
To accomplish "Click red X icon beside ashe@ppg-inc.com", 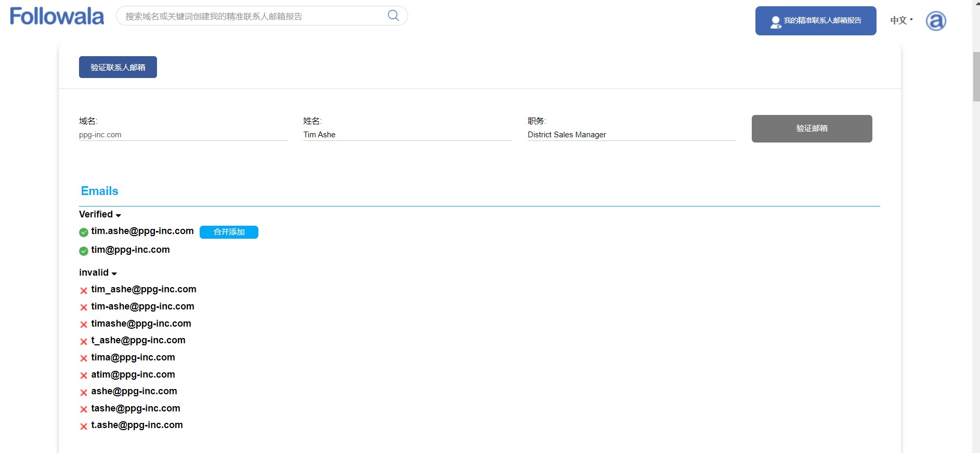I will [84, 393].
